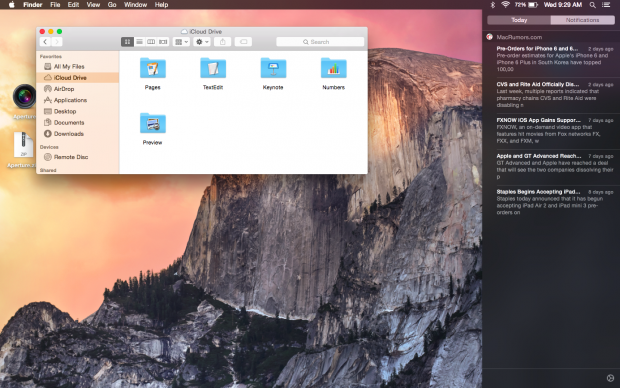
Task: Open the TextEdit folder
Action: [x=213, y=74]
